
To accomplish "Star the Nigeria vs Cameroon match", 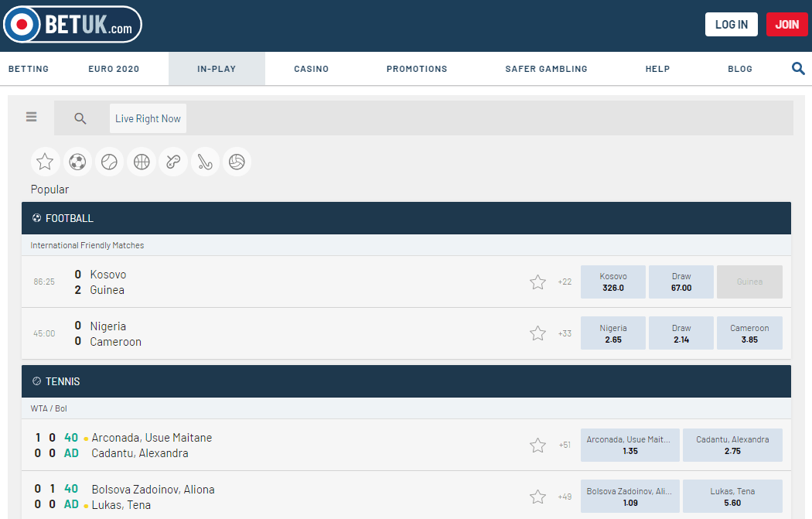I will pos(537,333).
